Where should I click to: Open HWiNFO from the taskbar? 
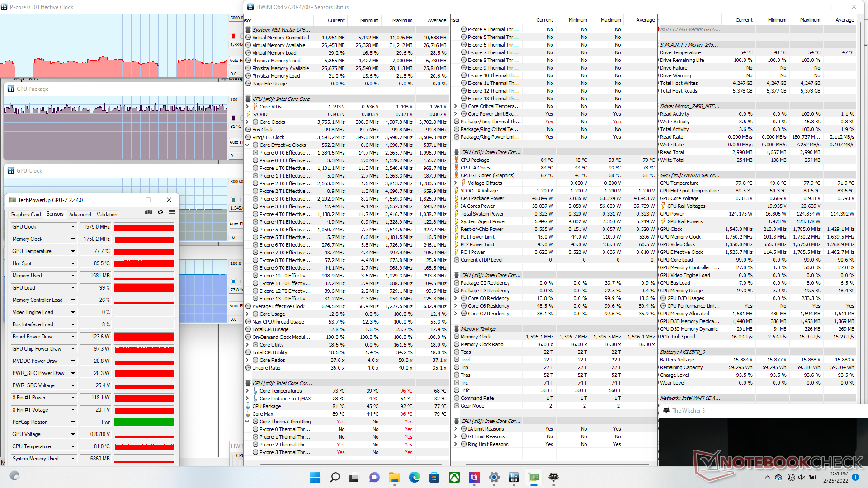514,477
